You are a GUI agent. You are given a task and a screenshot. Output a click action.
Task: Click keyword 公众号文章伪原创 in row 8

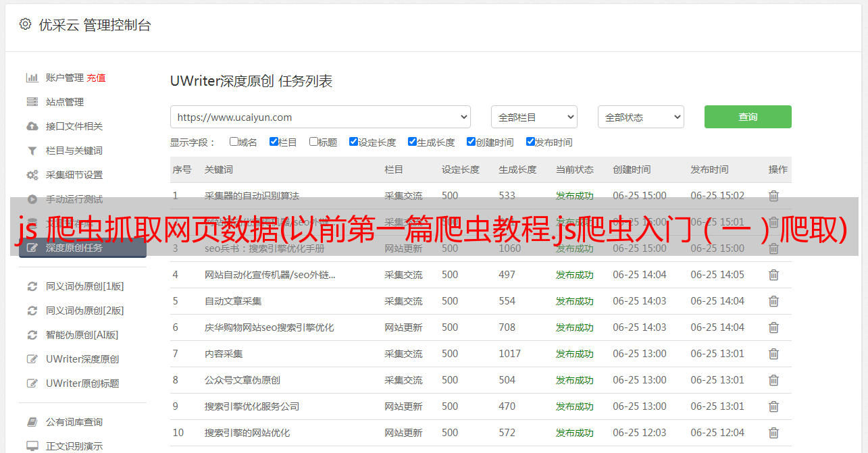[242, 380]
